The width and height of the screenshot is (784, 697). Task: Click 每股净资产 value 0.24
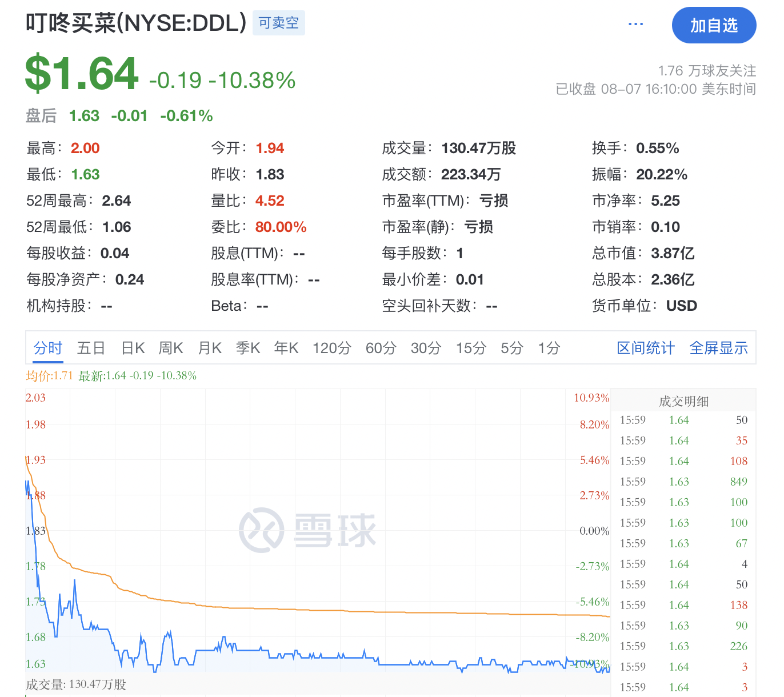130,279
